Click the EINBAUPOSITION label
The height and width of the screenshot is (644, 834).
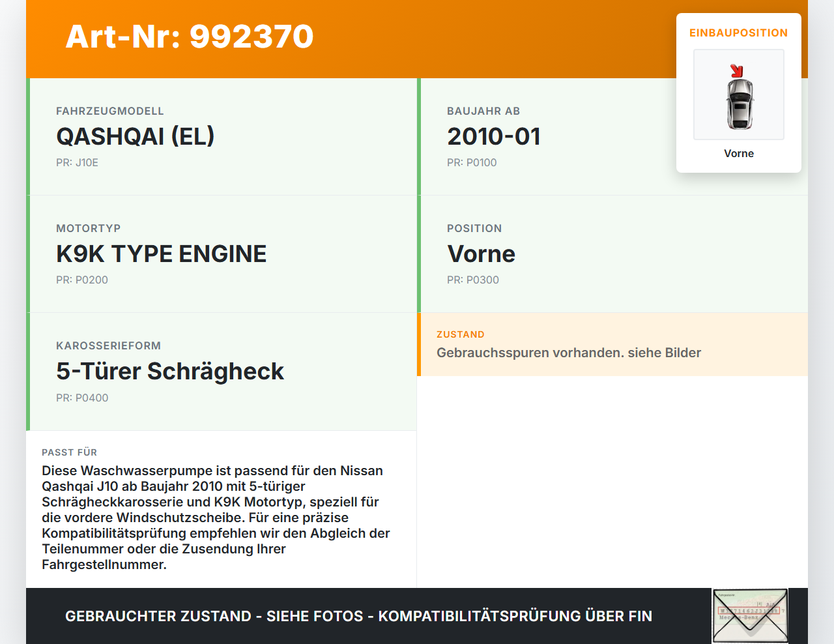pyautogui.click(x=739, y=33)
